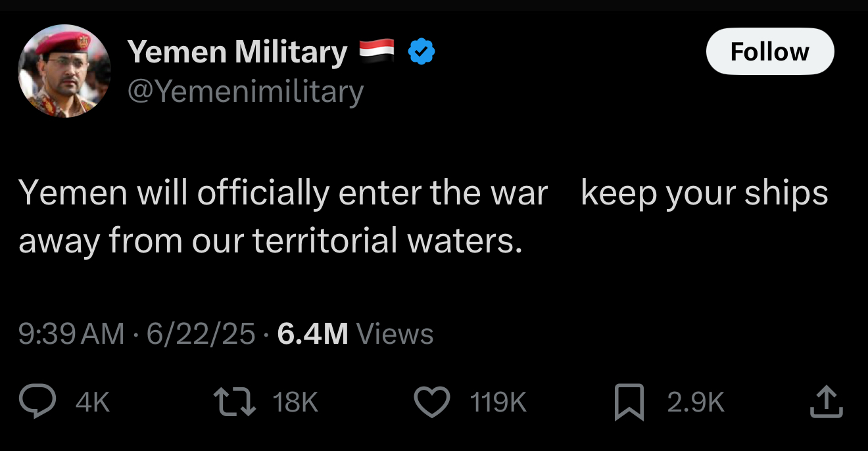
Task: Bookmark the post using the bookmark icon
Action: 629,402
